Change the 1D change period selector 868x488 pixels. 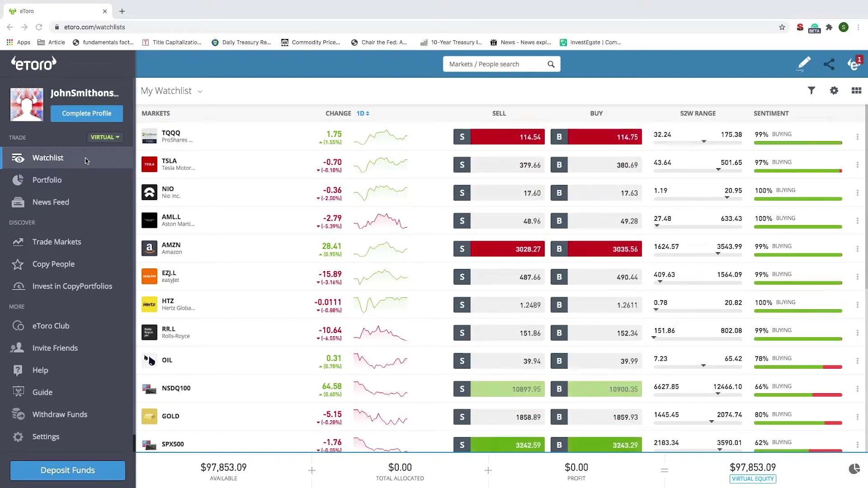pyautogui.click(x=362, y=113)
